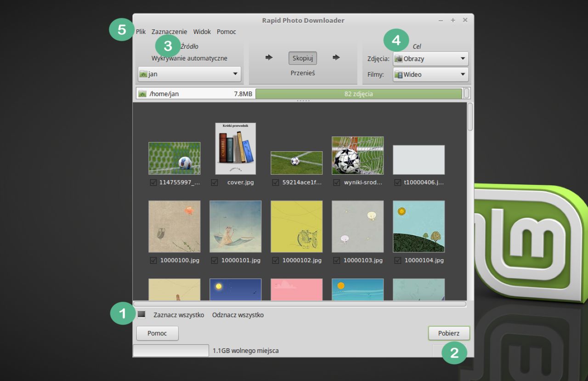The height and width of the screenshot is (381, 588).
Task: Select the owl illustration thumbnail 10000100
Action: [x=175, y=227]
